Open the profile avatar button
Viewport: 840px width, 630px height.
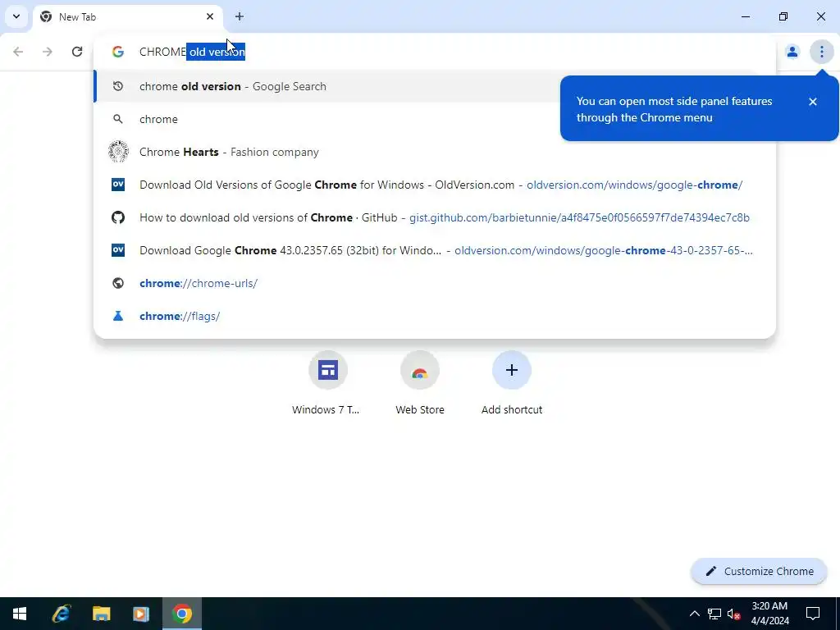pyautogui.click(x=792, y=52)
